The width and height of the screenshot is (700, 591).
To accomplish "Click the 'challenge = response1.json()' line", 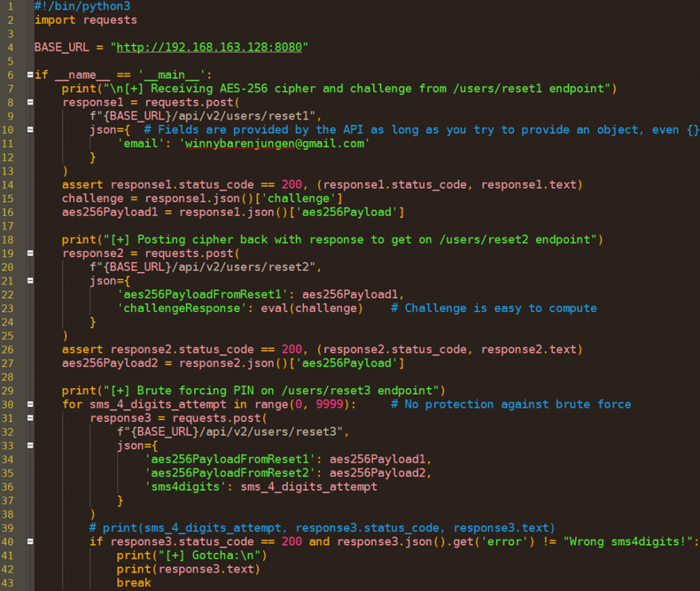I will [202, 198].
